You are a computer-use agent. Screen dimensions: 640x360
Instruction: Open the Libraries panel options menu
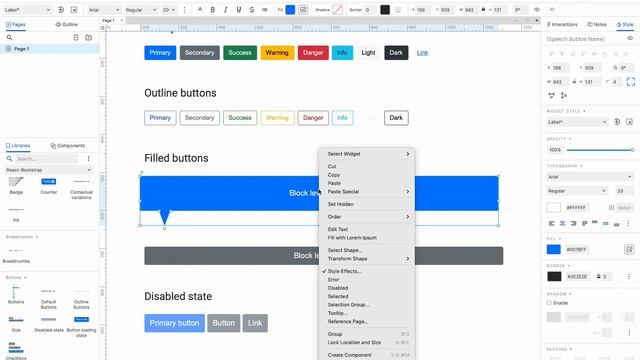[89, 158]
